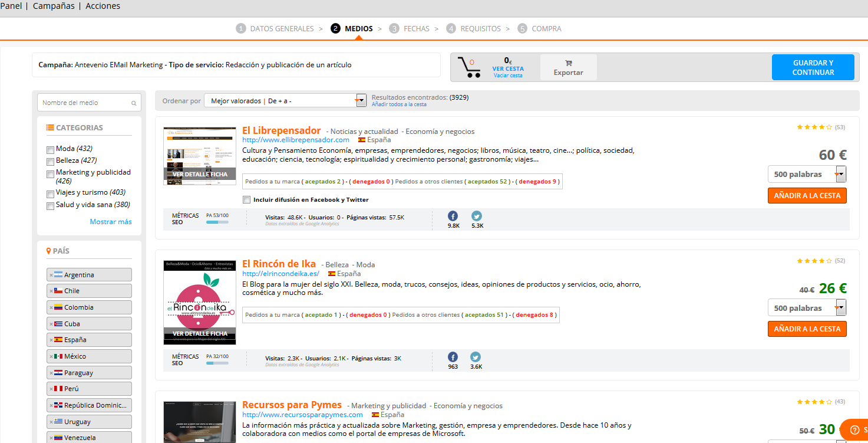The width and height of the screenshot is (868, 443).
Task: Enable the Belleza category filter
Action: pos(50,161)
